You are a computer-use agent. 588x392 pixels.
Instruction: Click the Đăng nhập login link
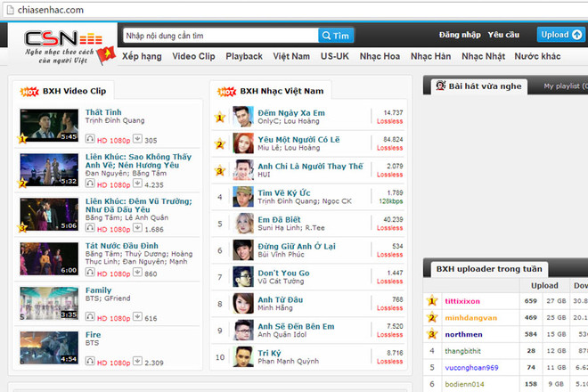tap(460, 35)
